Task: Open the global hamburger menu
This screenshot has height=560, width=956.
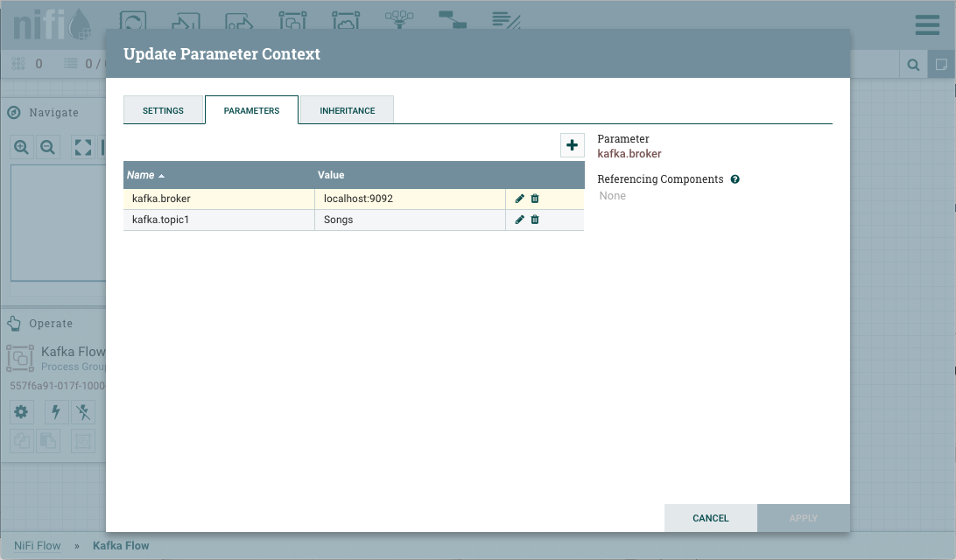Action: coord(927,24)
